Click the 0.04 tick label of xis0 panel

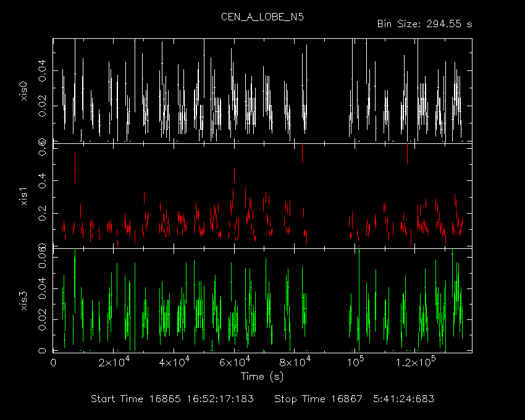(42, 70)
